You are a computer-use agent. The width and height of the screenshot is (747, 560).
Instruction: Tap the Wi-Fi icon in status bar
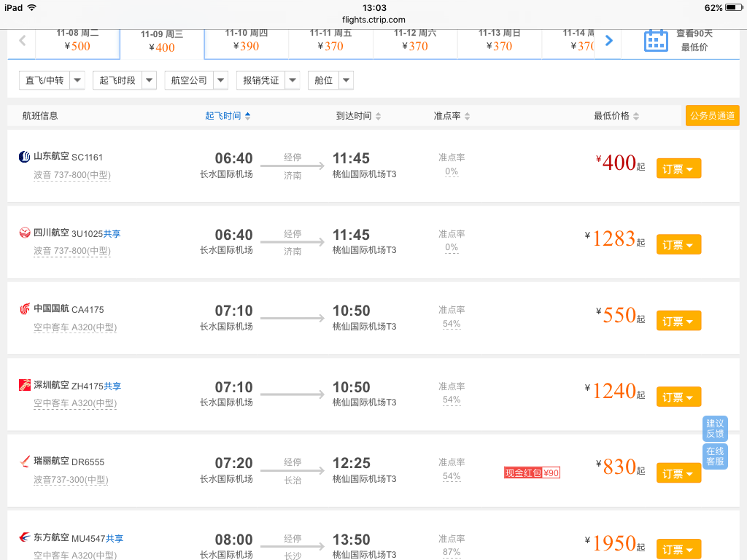coord(32,7)
